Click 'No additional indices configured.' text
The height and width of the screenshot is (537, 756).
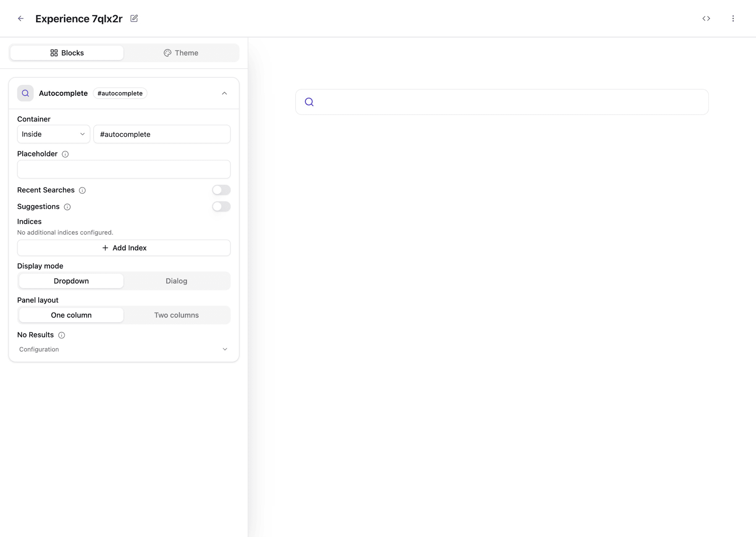pos(65,232)
